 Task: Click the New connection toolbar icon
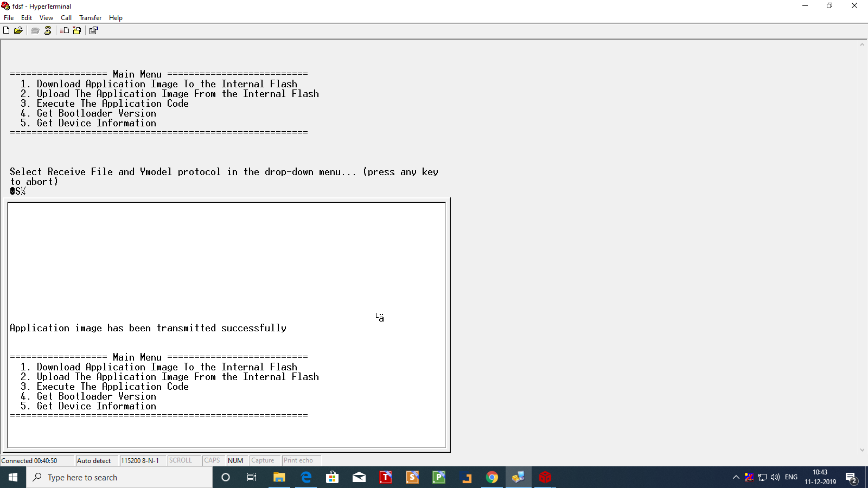coord(7,30)
